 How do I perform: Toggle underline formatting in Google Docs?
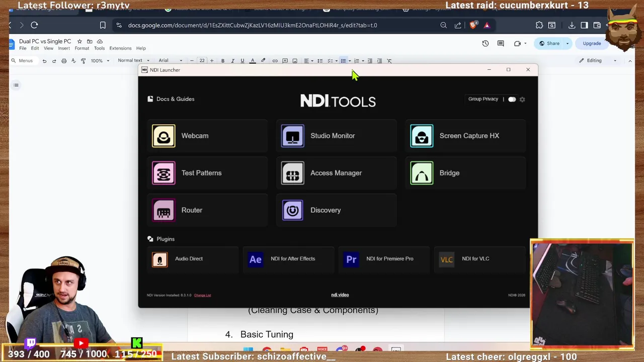(242, 61)
